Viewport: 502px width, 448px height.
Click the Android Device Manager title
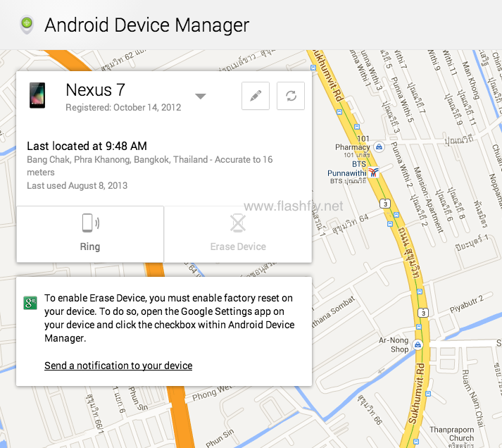146,25
